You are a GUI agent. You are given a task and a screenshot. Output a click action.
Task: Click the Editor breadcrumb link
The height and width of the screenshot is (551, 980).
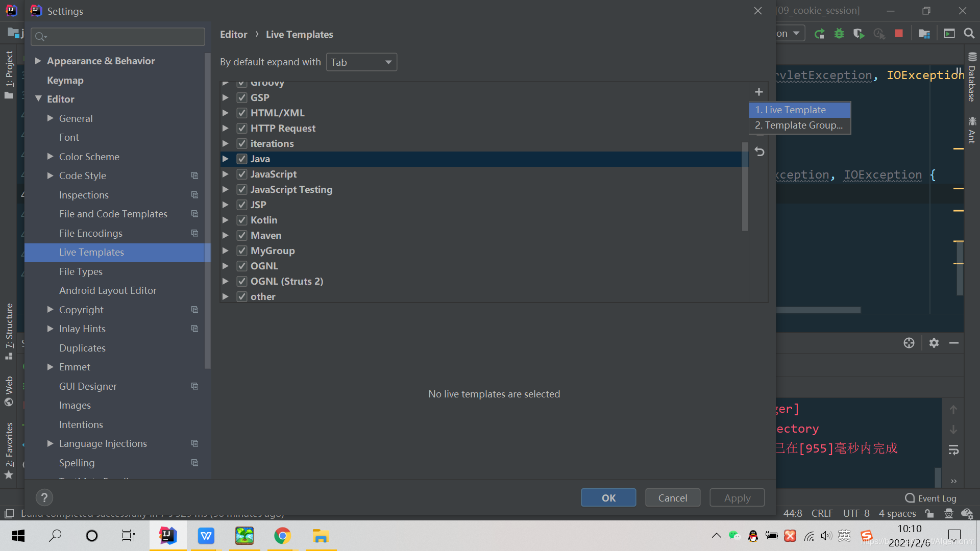pyautogui.click(x=233, y=34)
